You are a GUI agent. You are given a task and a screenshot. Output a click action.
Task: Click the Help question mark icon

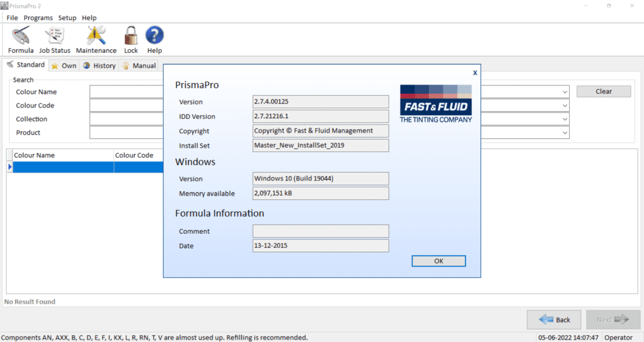tap(155, 36)
